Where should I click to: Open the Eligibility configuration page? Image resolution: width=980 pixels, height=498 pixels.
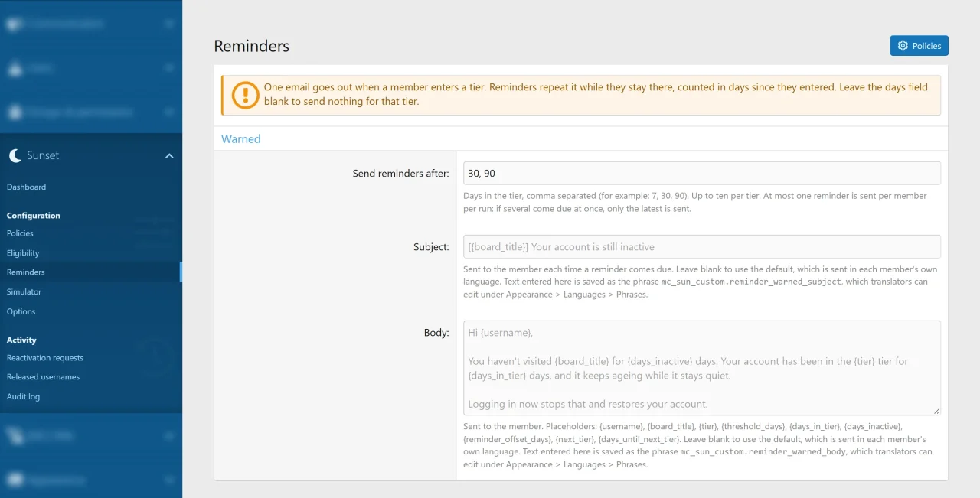click(23, 253)
